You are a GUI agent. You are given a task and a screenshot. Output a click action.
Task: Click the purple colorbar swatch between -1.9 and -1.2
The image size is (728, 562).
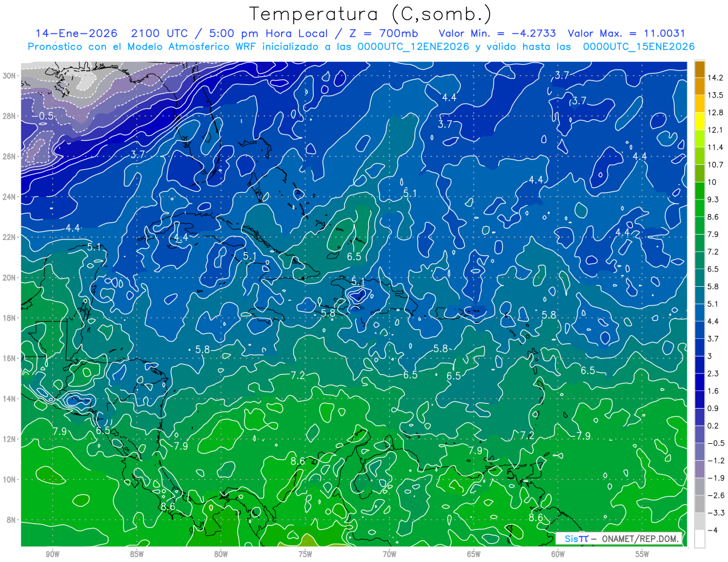[x=700, y=469]
